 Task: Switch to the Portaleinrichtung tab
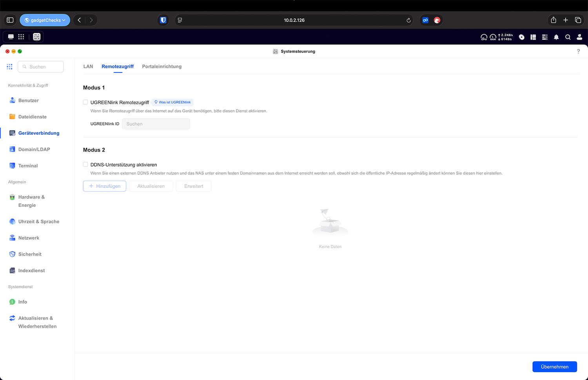[x=162, y=67]
